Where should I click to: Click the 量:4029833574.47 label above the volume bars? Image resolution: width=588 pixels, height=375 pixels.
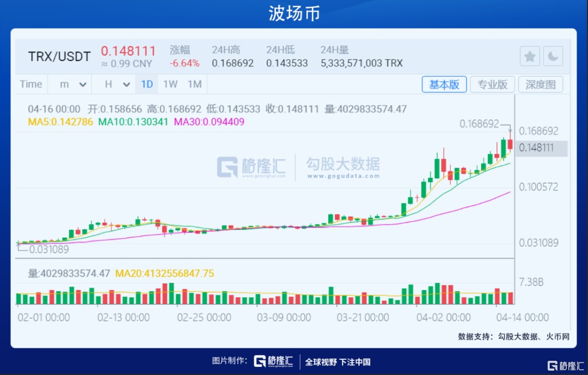pos(69,273)
